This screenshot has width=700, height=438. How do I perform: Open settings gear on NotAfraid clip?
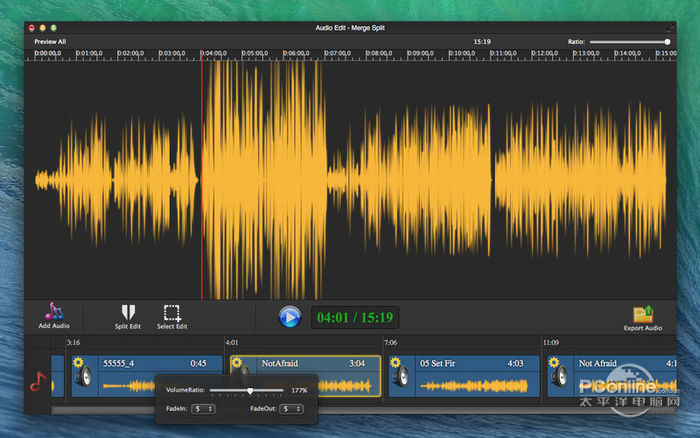[x=237, y=362]
